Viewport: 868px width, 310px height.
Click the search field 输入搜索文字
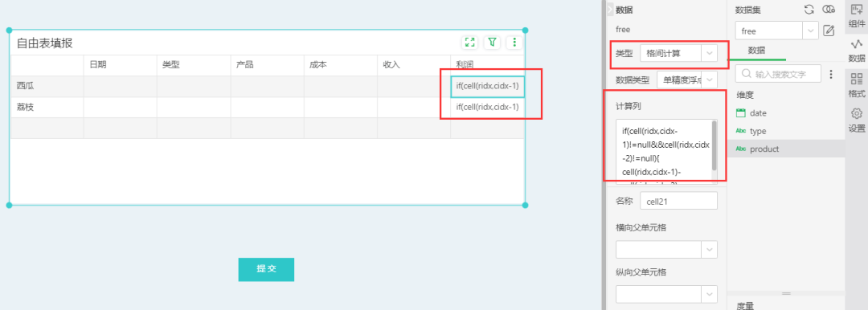pos(778,74)
